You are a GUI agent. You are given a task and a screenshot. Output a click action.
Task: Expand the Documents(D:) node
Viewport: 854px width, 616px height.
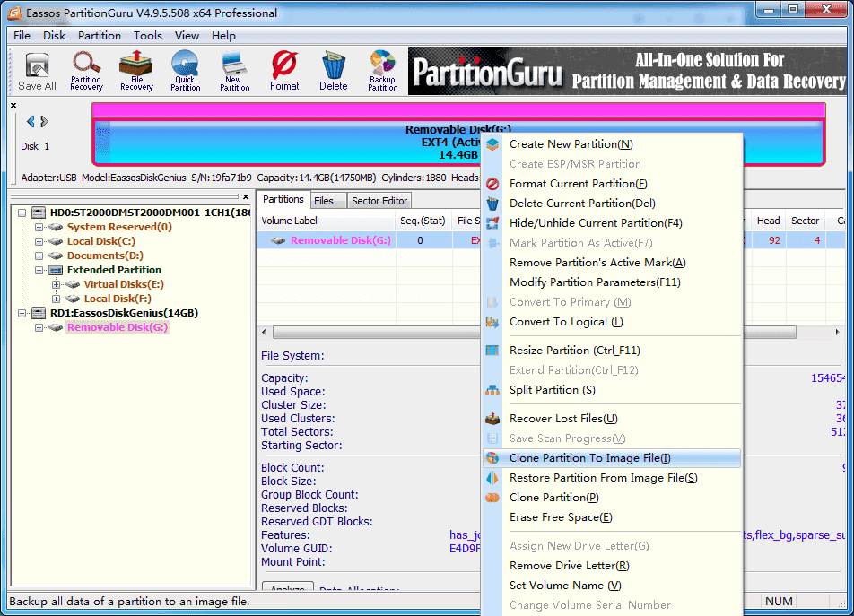click(39, 256)
